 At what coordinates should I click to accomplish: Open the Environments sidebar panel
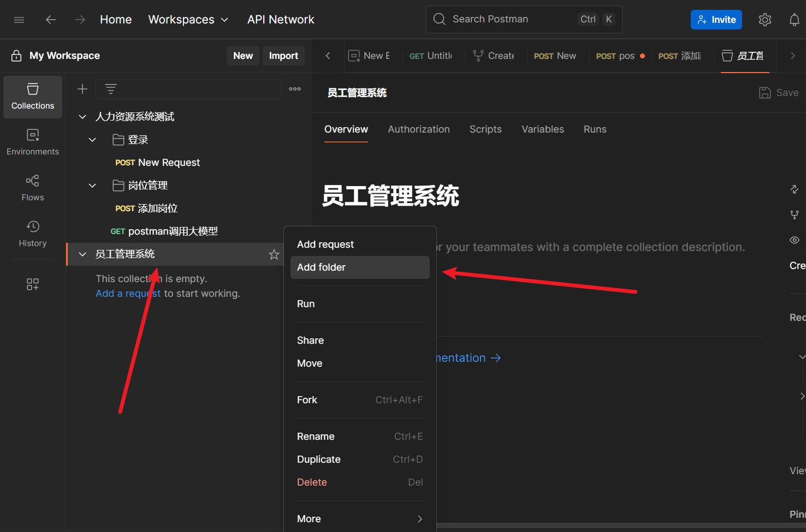pyautogui.click(x=33, y=142)
